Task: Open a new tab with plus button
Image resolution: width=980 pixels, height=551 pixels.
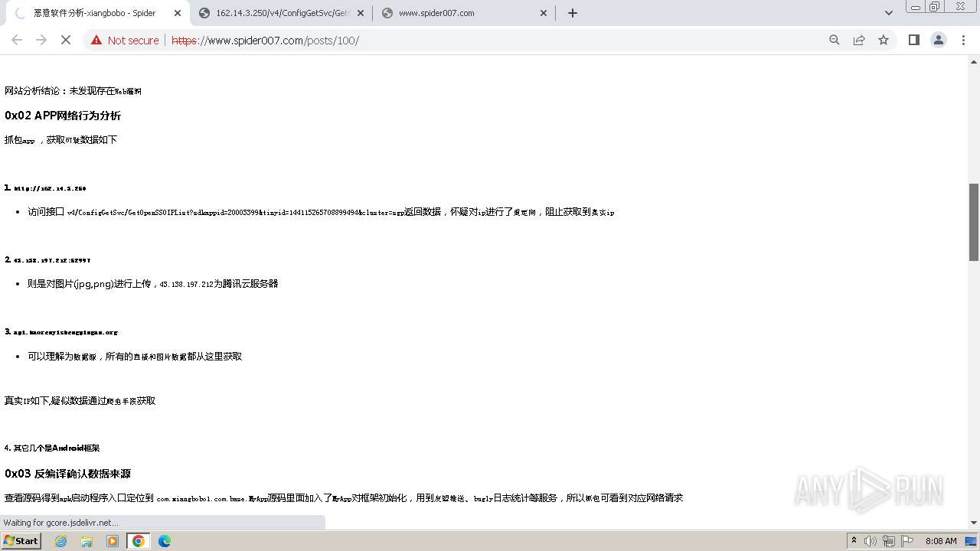Action: [x=573, y=13]
